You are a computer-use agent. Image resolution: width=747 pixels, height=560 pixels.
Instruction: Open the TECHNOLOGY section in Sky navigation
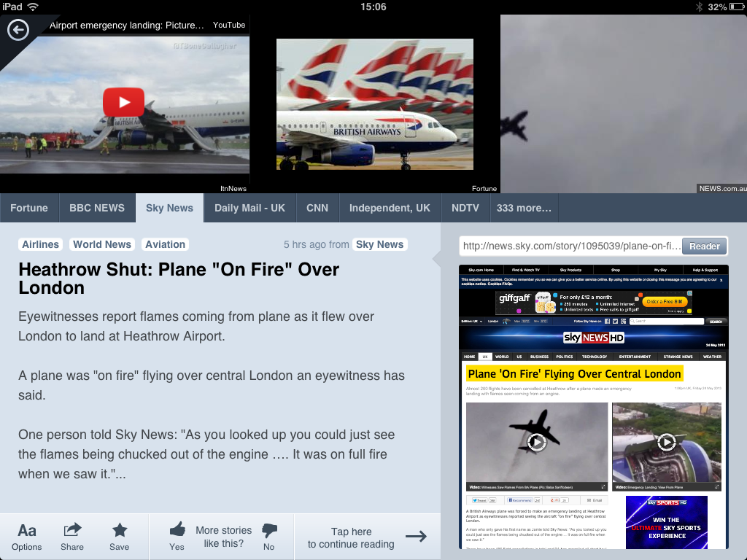point(595,357)
